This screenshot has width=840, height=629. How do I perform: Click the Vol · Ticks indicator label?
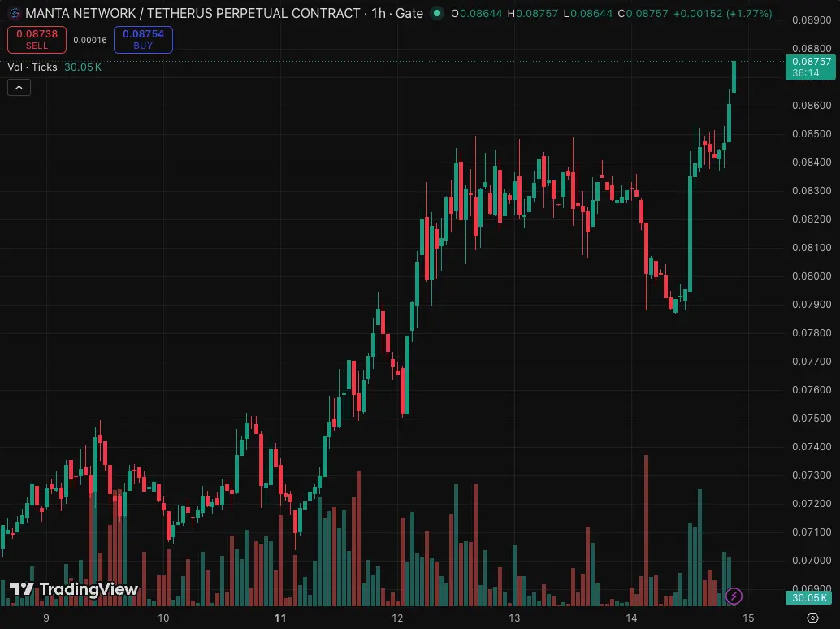[32, 67]
